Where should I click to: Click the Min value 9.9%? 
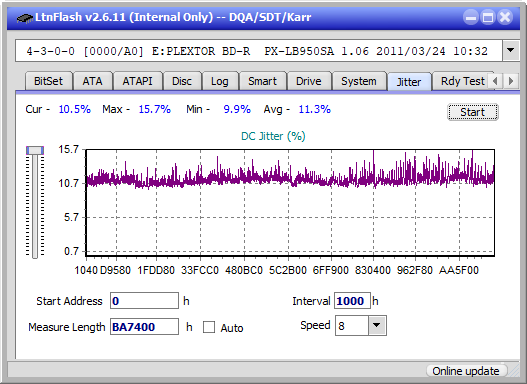tap(237, 109)
